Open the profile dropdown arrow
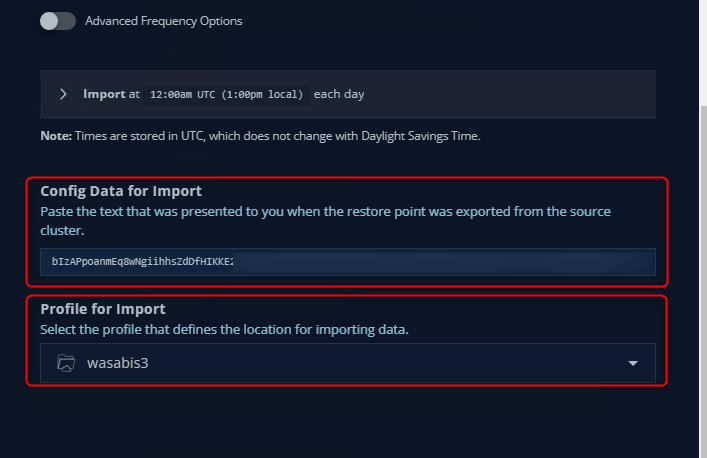Image resolution: width=707 pixels, height=458 pixels. click(x=633, y=363)
